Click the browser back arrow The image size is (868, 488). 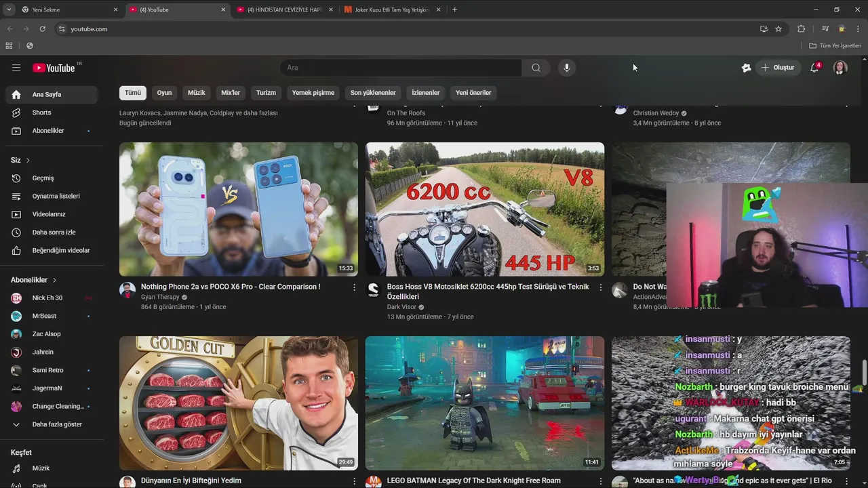point(9,29)
